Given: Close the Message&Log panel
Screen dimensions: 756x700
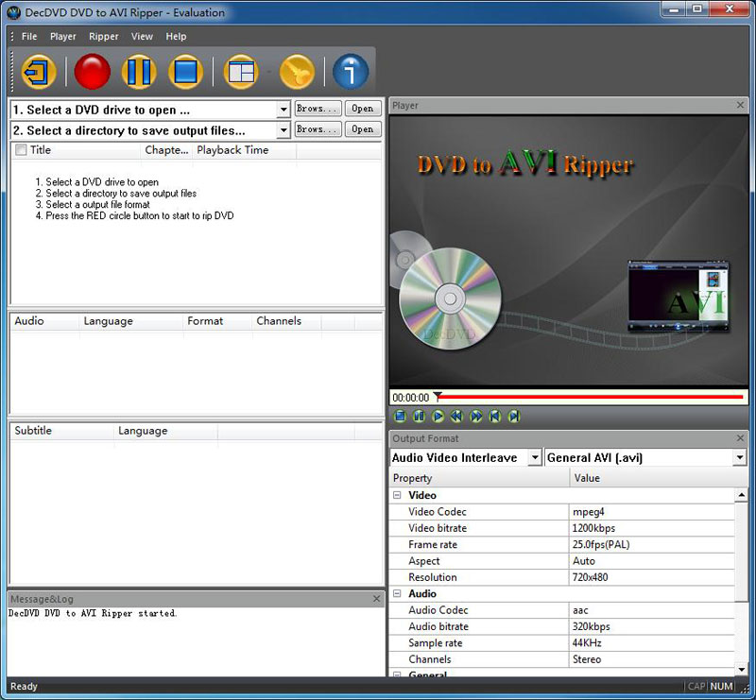Looking at the screenshot, I should (x=376, y=598).
